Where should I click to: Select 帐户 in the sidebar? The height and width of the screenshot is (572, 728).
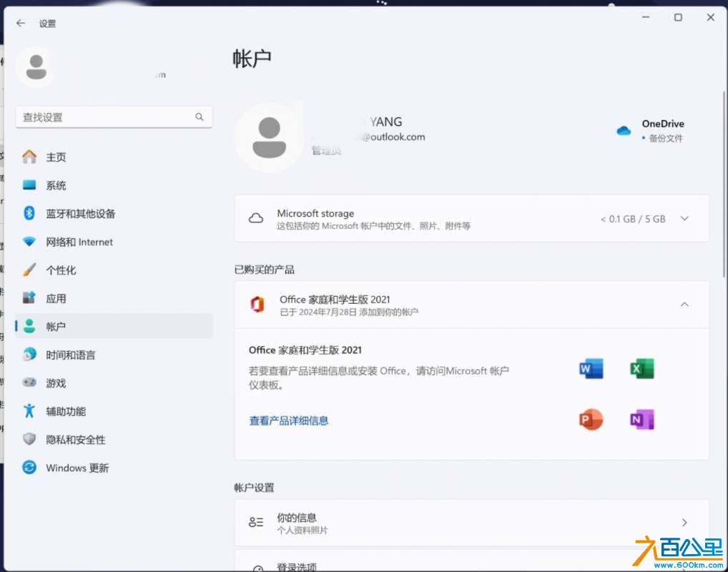[114, 326]
